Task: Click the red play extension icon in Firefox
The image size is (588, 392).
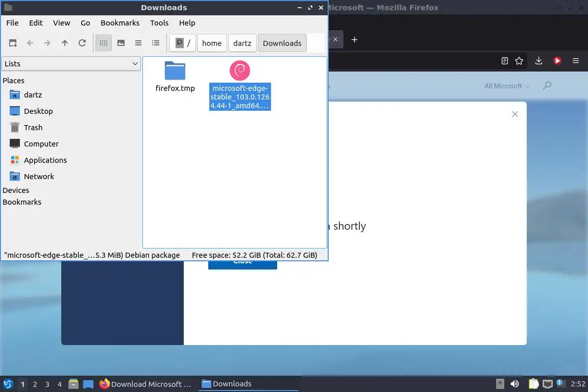Action: click(557, 61)
